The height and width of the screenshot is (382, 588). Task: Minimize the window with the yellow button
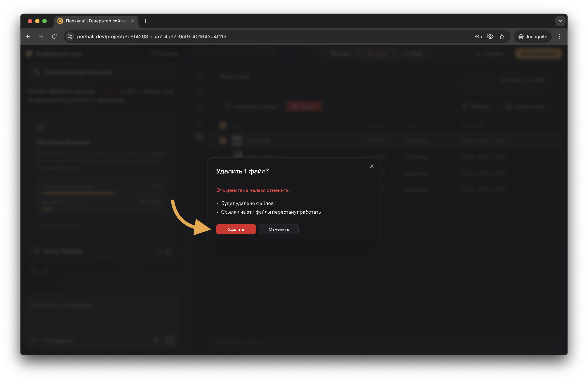[x=37, y=21]
